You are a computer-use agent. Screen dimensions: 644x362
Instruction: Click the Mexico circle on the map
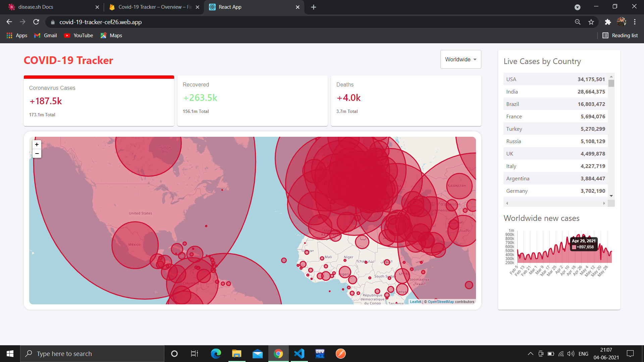tap(135, 245)
